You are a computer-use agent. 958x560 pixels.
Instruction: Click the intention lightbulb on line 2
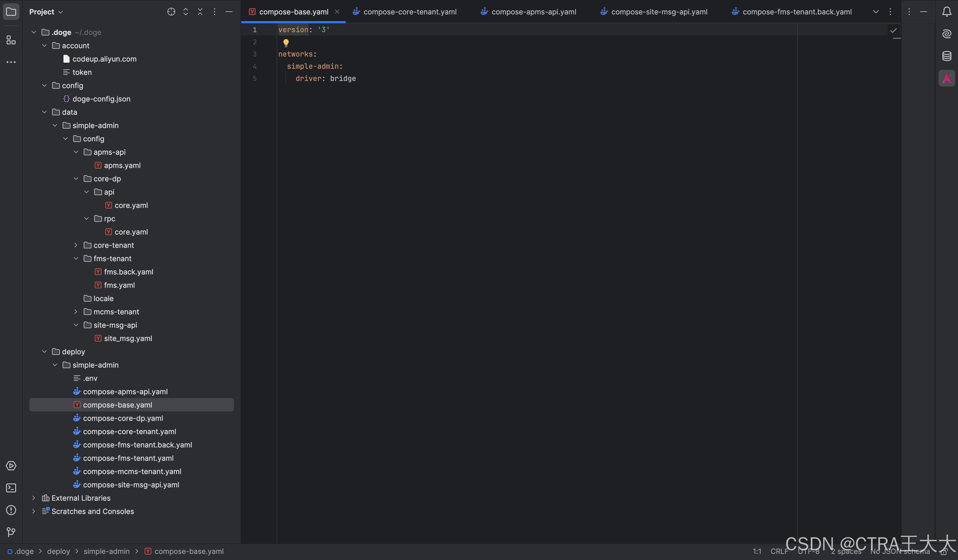(286, 43)
